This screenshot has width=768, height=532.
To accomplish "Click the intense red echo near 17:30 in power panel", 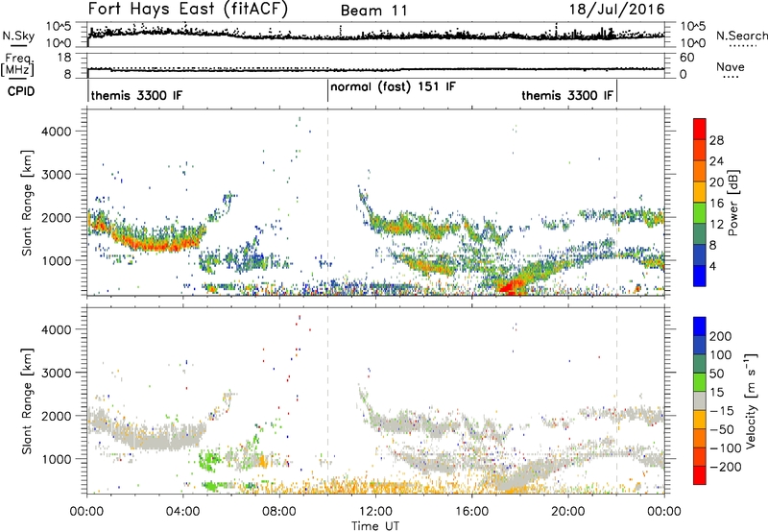I will tap(511, 286).
